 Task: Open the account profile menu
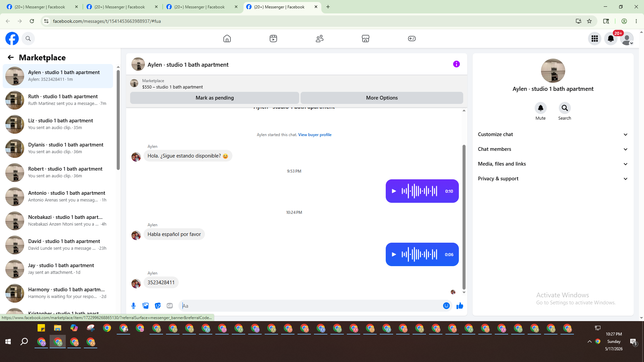pos(627,39)
